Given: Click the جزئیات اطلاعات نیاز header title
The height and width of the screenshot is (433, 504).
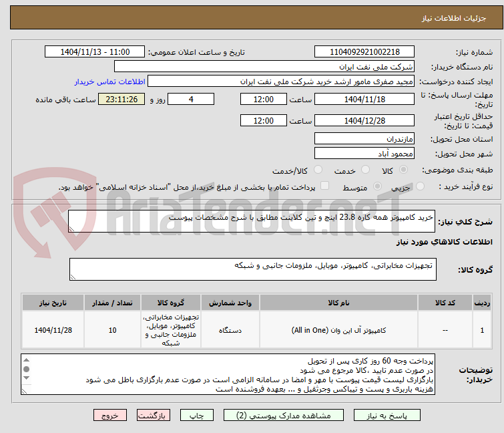Looking at the screenshot, I should [x=453, y=18].
